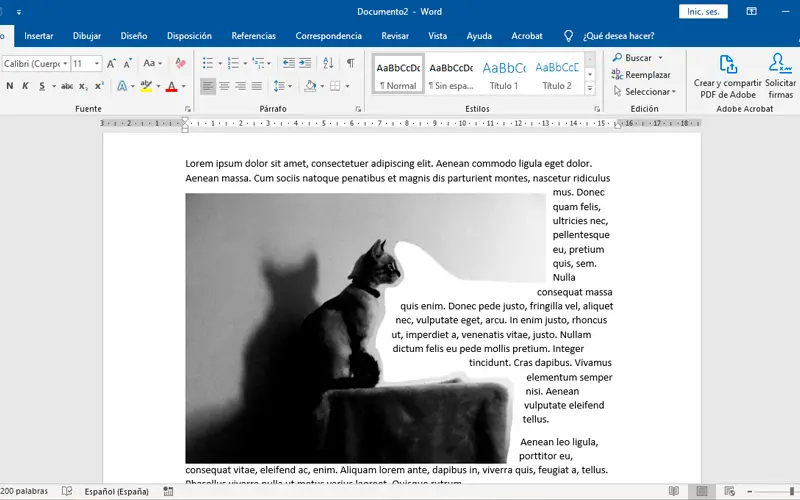The width and height of the screenshot is (800, 500).
Task: Apply italic with the K button
Action: click(x=25, y=86)
